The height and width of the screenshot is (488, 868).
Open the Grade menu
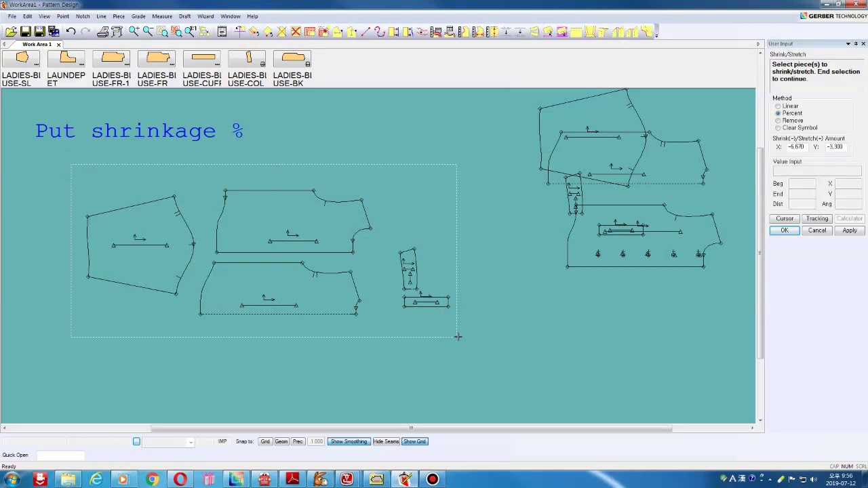point(138,16)
